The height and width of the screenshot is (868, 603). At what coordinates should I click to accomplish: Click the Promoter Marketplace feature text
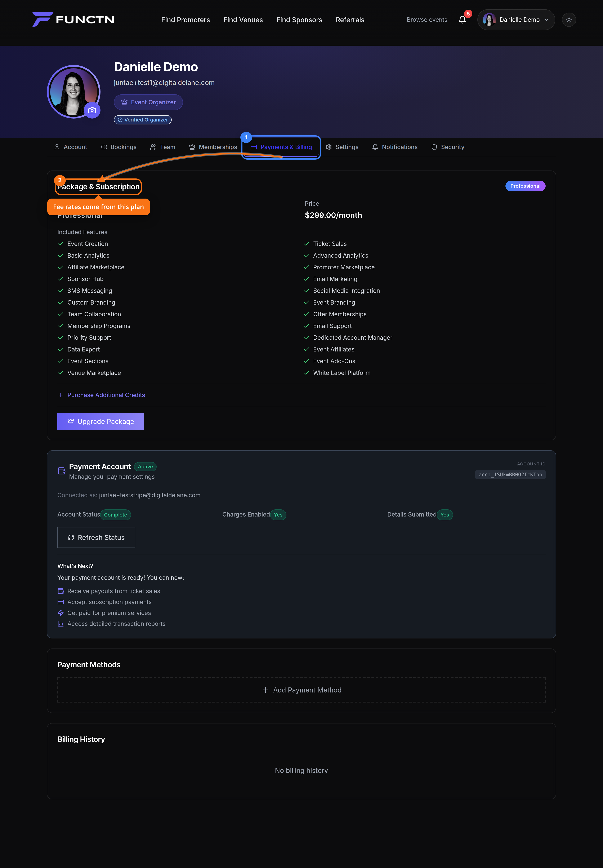point(344,267)
